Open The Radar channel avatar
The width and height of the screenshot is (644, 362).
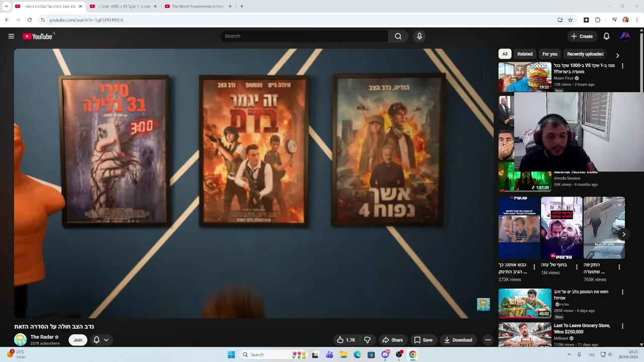click(x=20, y=340)
